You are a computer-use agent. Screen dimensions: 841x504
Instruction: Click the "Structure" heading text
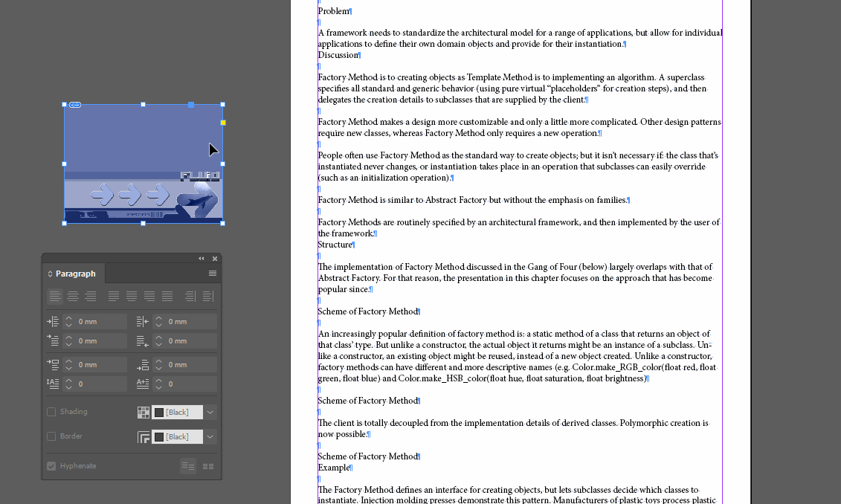[x=335, y=245]
